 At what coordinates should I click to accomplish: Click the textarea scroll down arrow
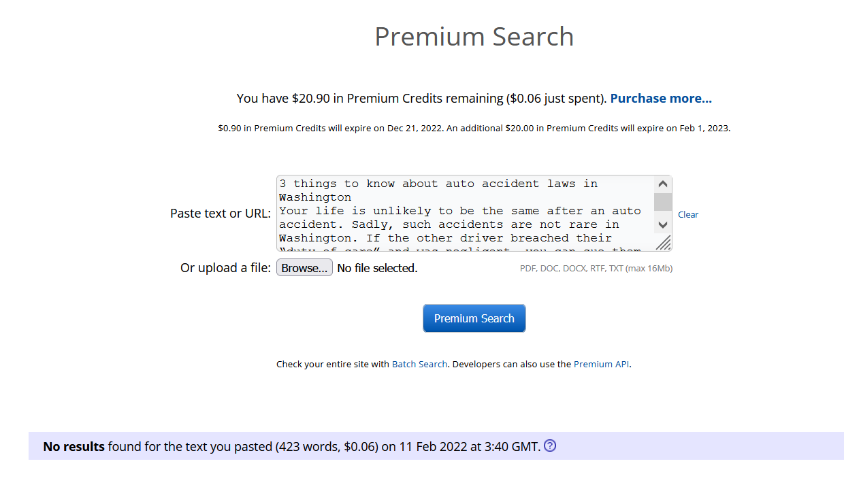[664, 224]
